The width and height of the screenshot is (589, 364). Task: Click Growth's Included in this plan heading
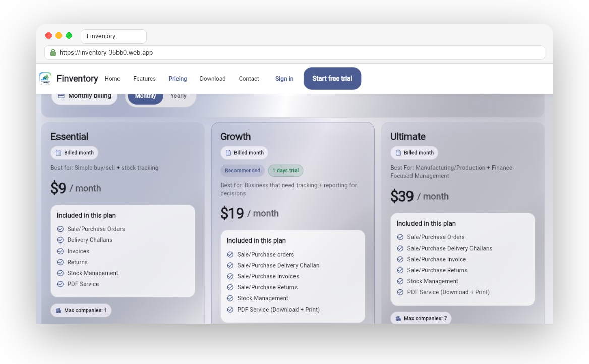coord(256,241)
